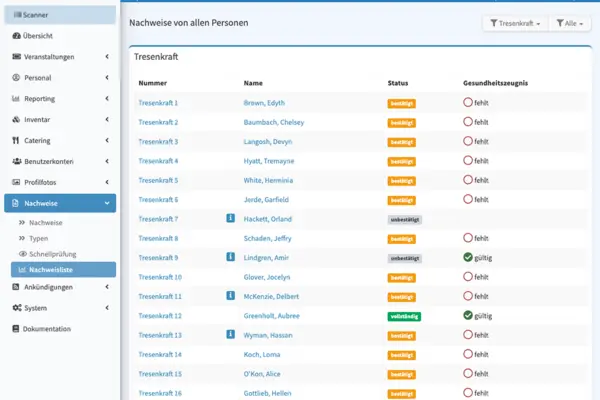
Task: Click the Ankündigungen icon
Action: pos(16,287)
